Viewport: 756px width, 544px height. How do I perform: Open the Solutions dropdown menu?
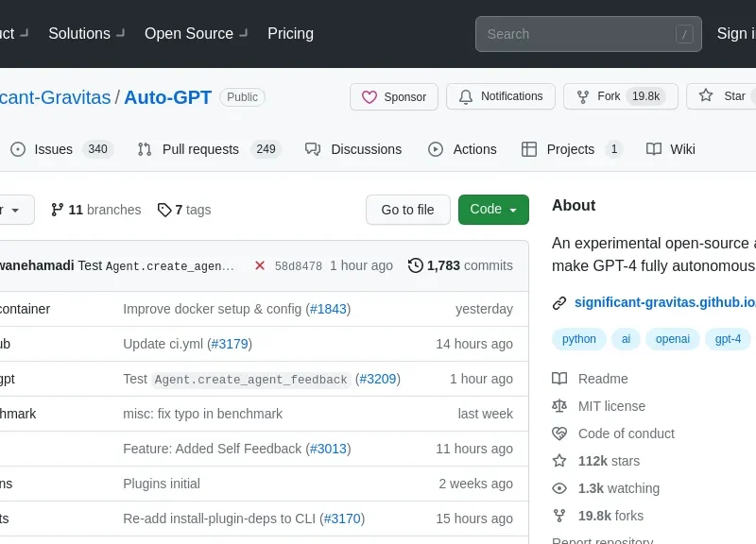87,34
